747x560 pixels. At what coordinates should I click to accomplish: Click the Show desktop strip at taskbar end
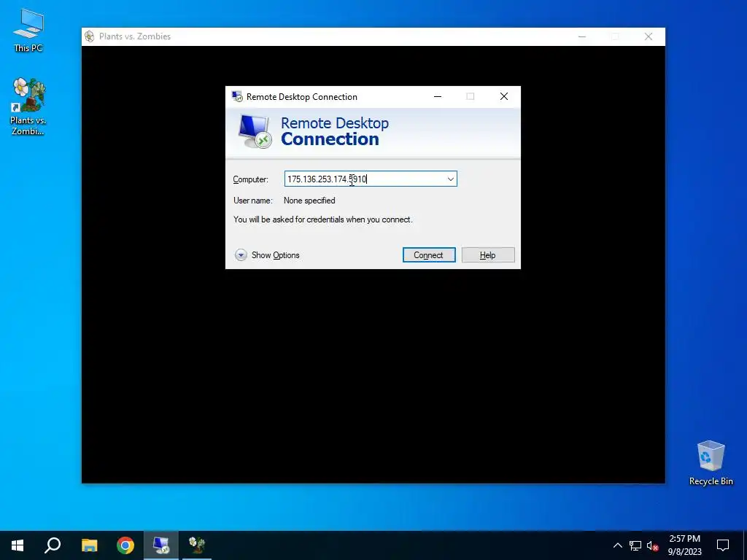(x=745, y=545)
